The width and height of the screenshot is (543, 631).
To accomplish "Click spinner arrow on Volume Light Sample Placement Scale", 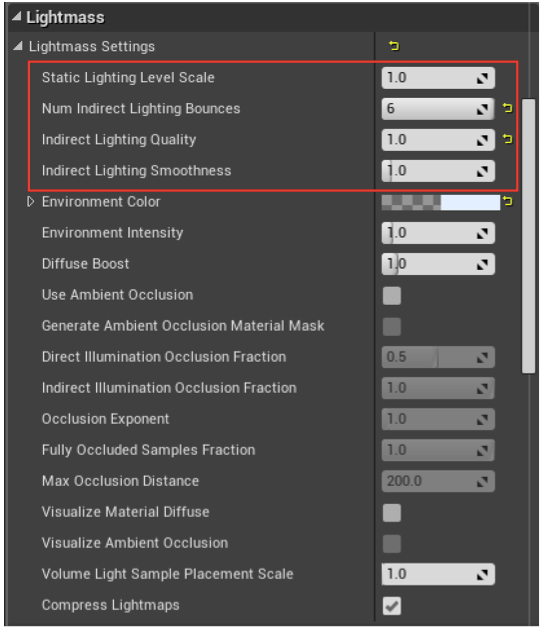I will pyautogui.click(x=482, y=575).
